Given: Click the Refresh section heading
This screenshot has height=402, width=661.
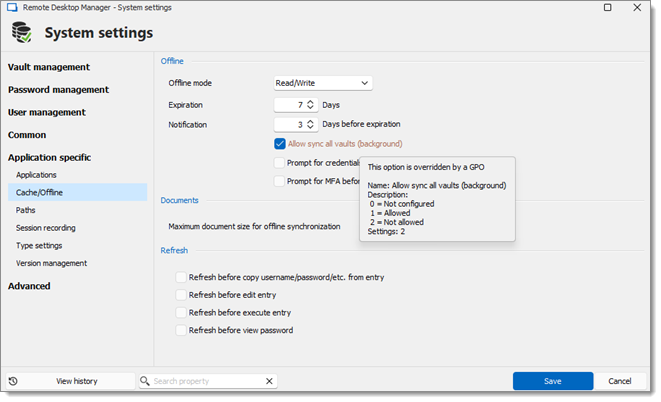Looking at the screenshot, I should [x=174, y=251].
